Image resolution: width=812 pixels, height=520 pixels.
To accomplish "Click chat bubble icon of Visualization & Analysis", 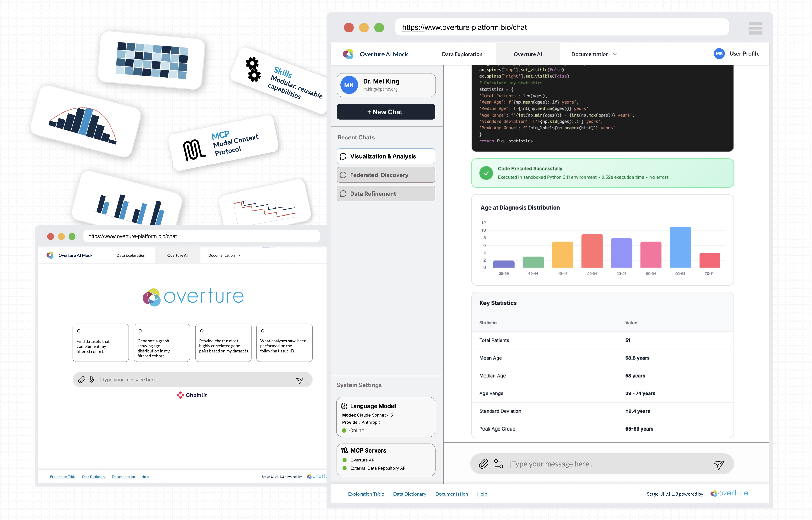I will [343, 156].
